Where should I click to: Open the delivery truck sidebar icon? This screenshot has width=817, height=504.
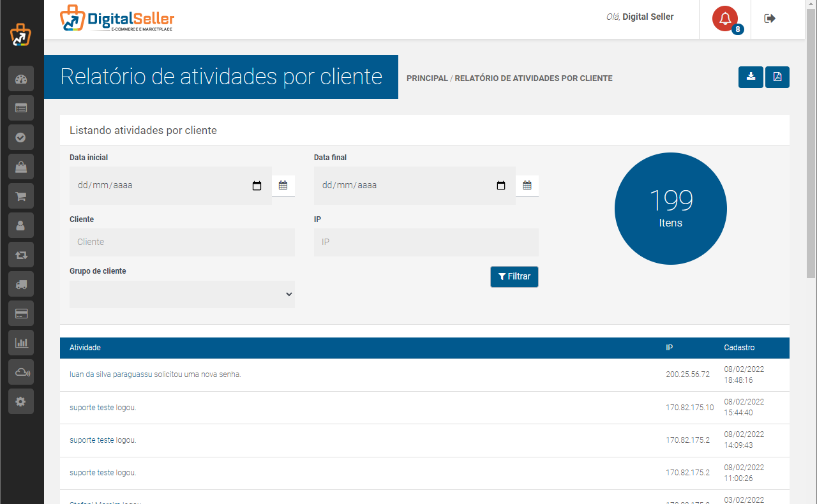point(21,284)
